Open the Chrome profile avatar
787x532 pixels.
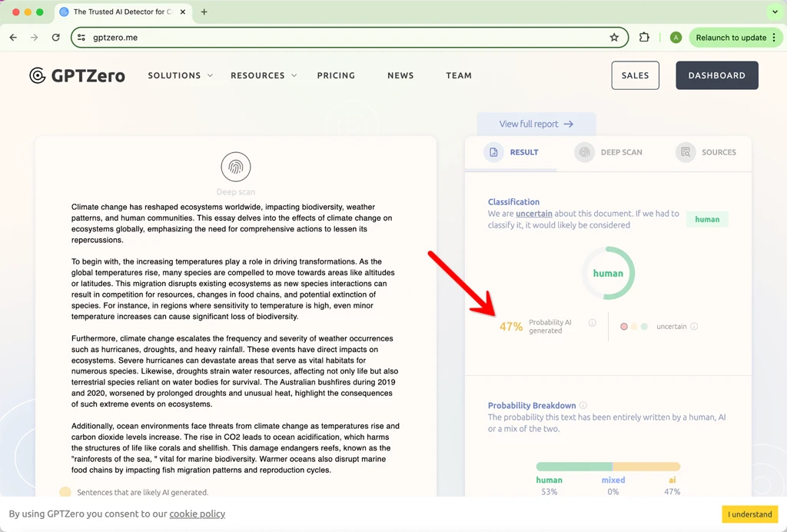676,38
